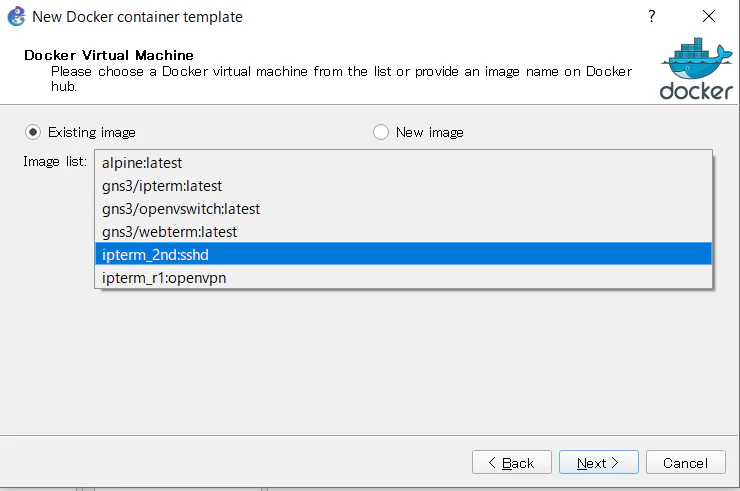Select the New image radio button
Screen dimensions: 740x491
pos(381,132)
